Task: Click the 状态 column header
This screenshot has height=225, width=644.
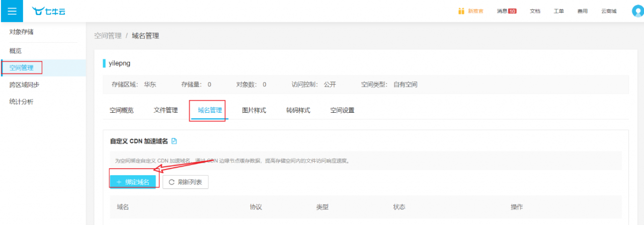Action: point(399,207)
